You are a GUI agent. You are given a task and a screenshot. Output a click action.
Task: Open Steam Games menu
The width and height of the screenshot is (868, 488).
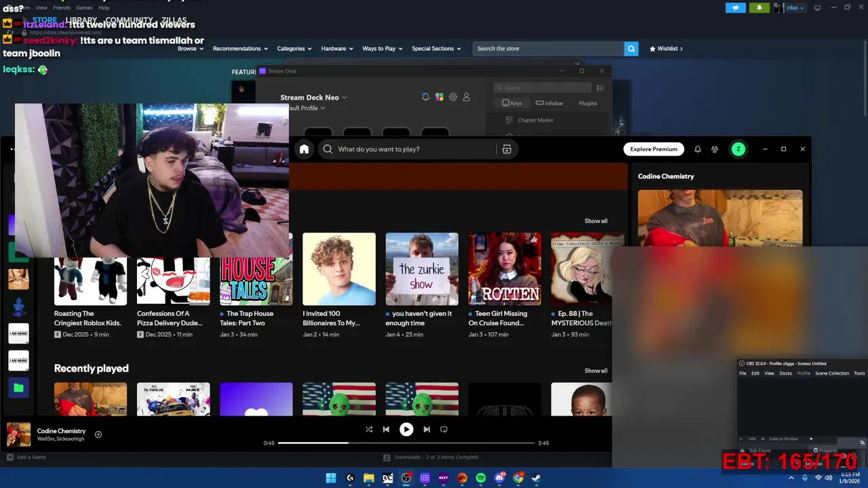click(x=84, y=7)
